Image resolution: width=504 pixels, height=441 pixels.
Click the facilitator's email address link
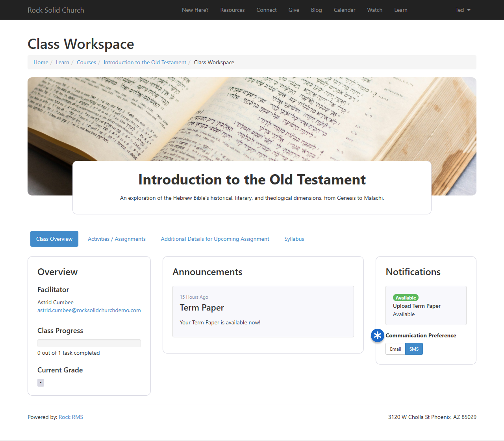[x=89, y=310]
